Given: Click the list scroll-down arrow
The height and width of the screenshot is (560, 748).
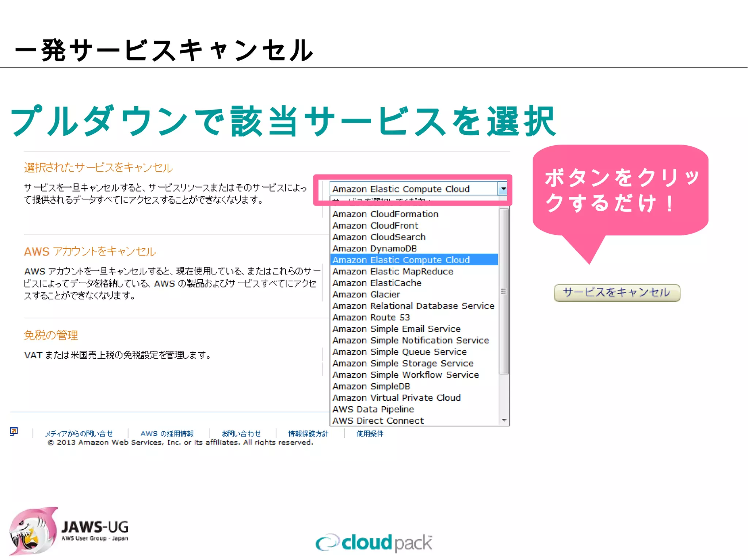Looking at the screenshot, I should [x=504, y=421].
